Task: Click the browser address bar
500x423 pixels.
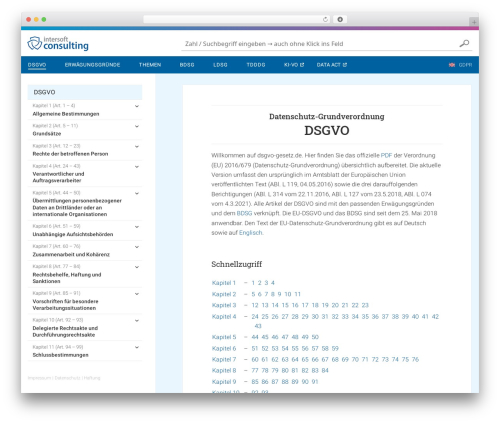Action: pyautogui.click(x=237, y=19)
